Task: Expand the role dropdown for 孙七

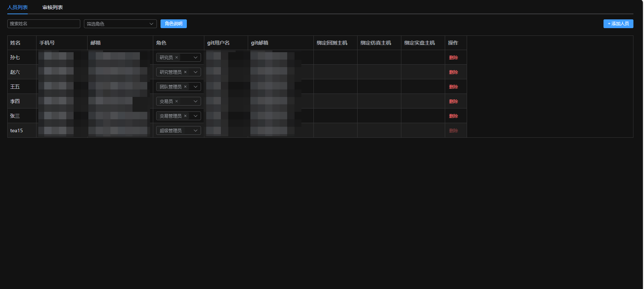Action: [195, 57]
